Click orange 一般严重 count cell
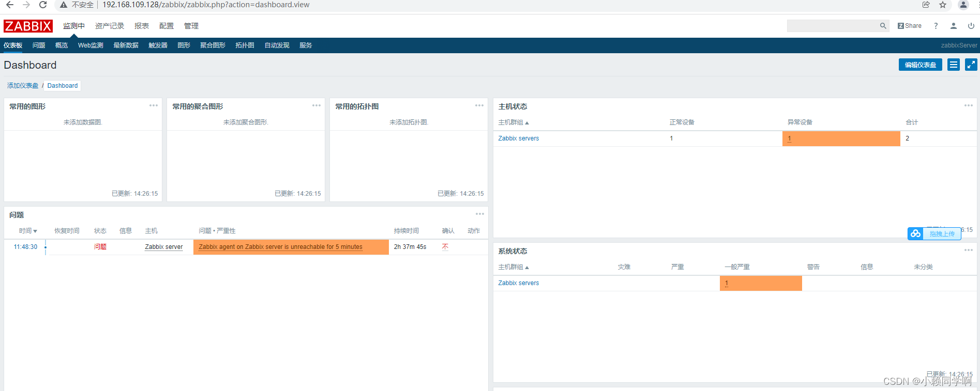 click(761, 283)
